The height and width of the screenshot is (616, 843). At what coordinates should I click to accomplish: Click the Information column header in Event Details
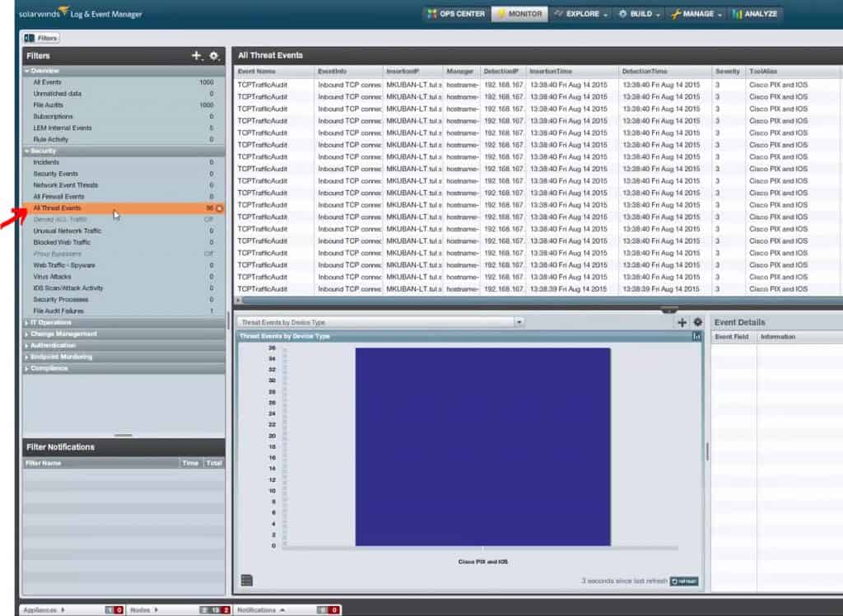[x=799, y=337]
